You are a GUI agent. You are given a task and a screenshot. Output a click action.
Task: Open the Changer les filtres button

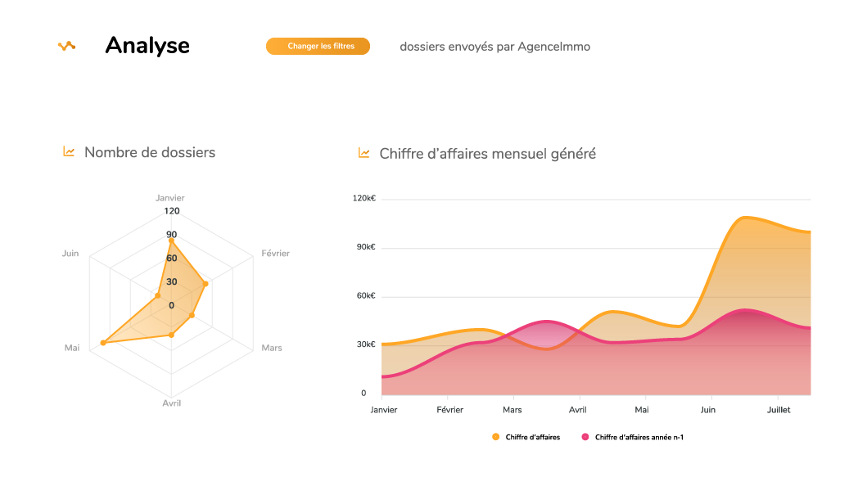tap(318, 46)
